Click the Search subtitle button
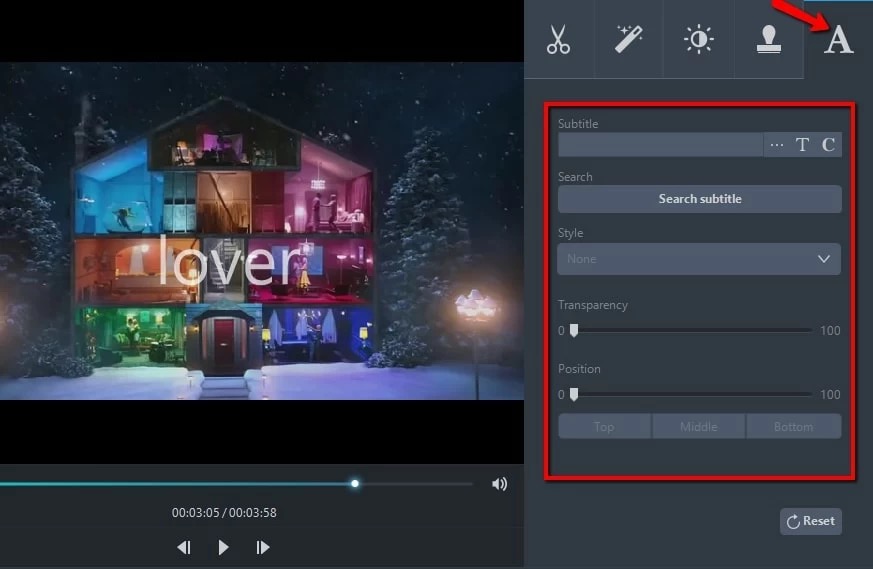This screenshot has width=873, height=569. [700, 199]
